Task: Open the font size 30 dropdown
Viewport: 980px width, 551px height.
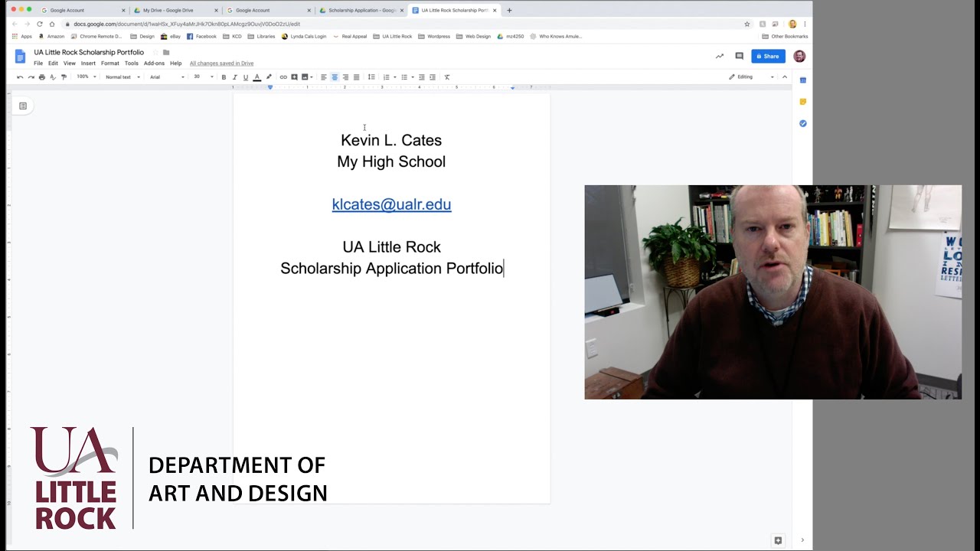Action: coord(204,77)
